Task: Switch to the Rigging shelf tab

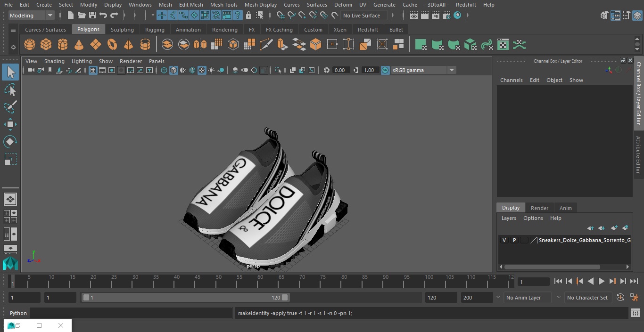Action: click(155, 30)
